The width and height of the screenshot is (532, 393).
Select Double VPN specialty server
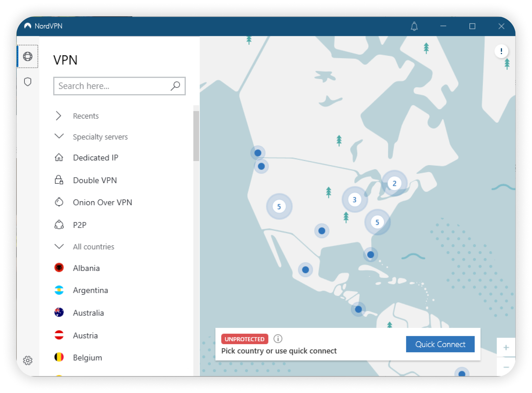coord(95,180)
